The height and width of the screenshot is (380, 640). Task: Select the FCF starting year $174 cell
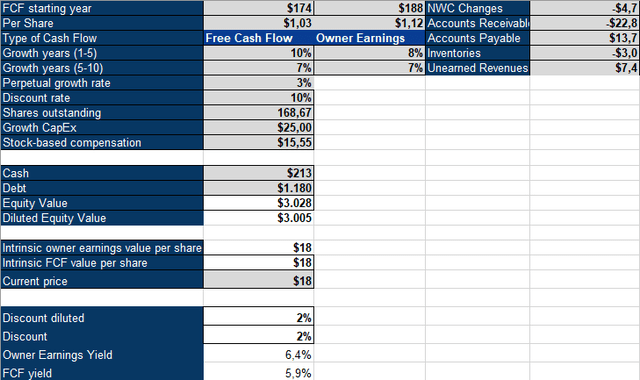point(258,8)
